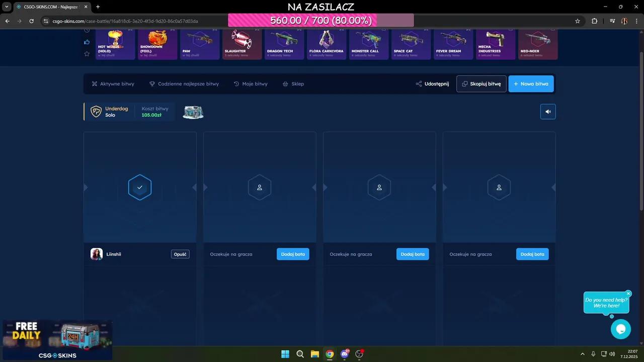
Task: Open the Chrome three-dot menu
Action: click(636, 21)
